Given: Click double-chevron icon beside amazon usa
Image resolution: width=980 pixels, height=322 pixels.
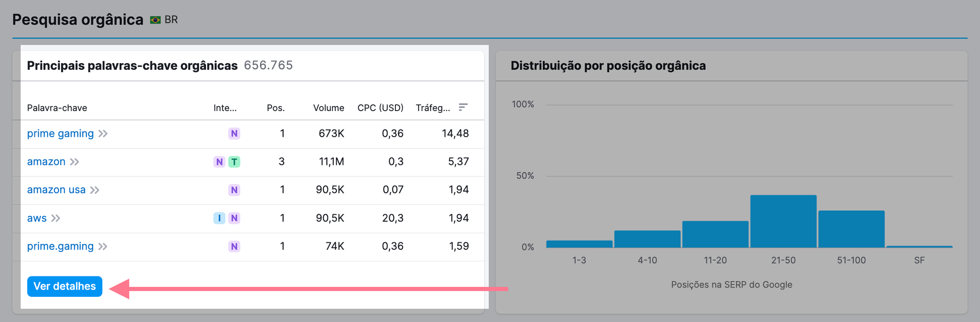Looking at the screenshot, I should tap(95, 190).
